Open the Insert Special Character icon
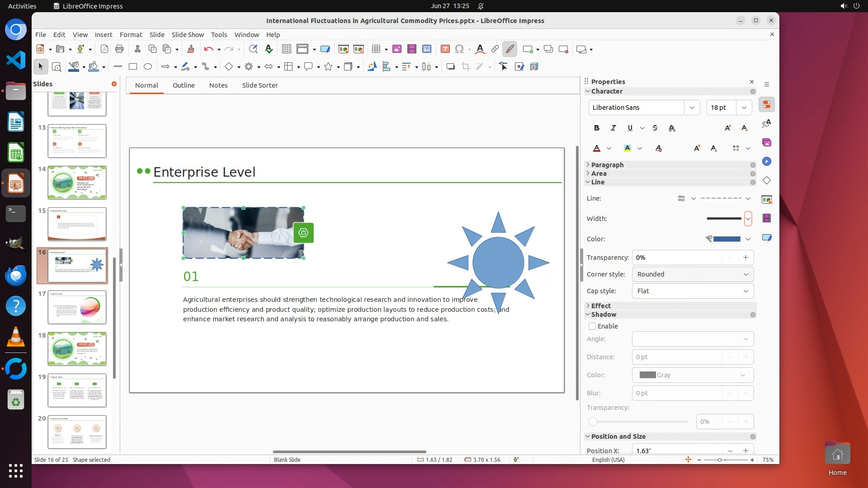This screenshot has height=488, width=868. (x=459, y=49)
